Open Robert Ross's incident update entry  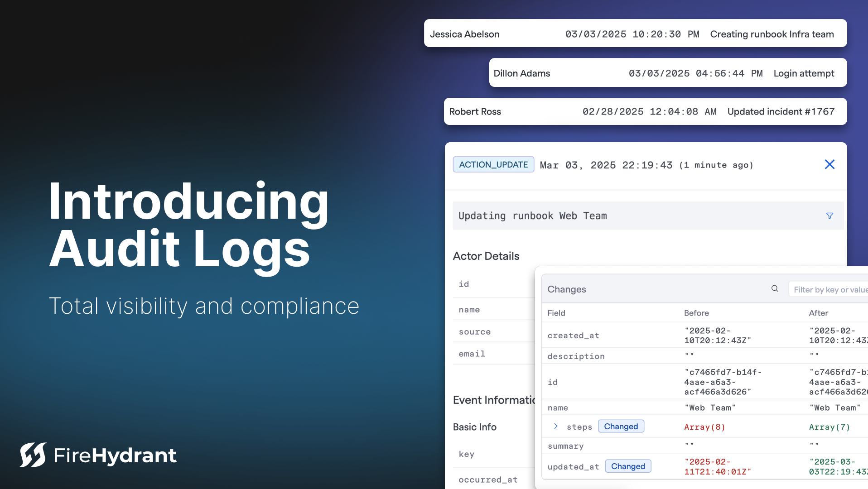(x=645, y=111)
